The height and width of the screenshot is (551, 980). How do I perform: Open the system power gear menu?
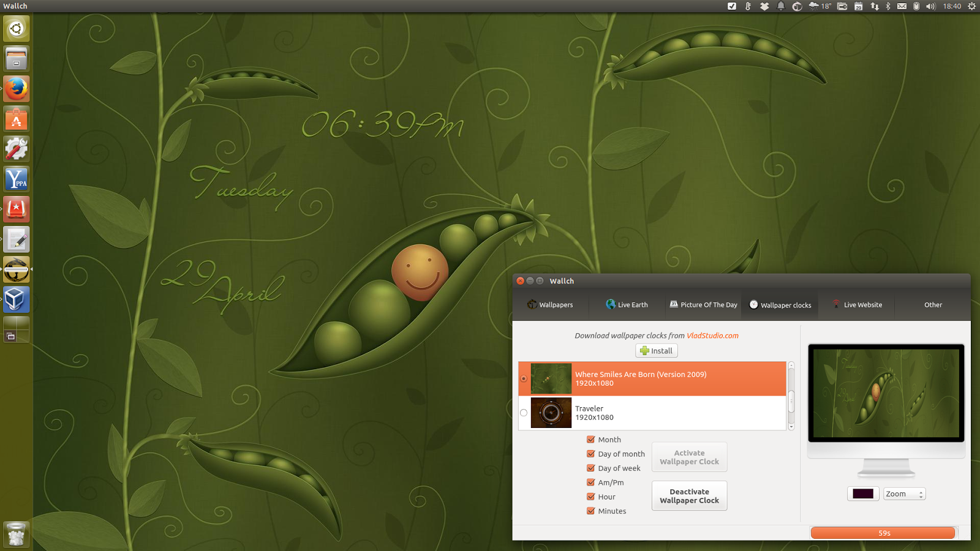click(971, 6)
